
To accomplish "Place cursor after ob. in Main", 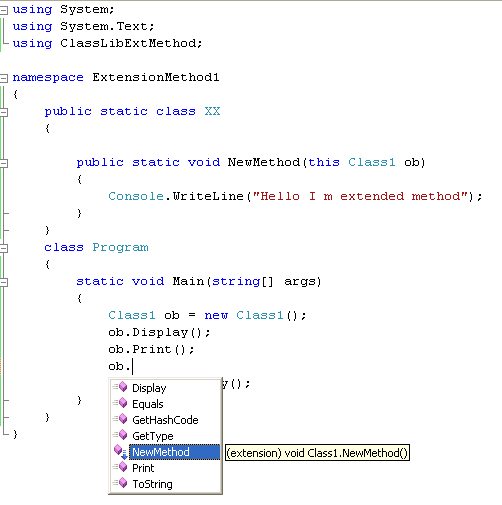I will coord(132,366).
